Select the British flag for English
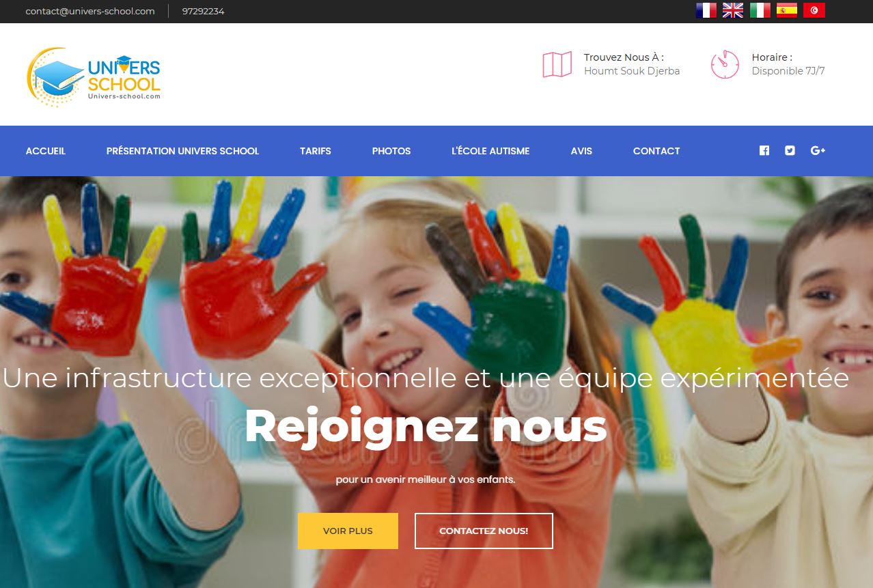This screenshot has width=873, height=588. (733, 10)
